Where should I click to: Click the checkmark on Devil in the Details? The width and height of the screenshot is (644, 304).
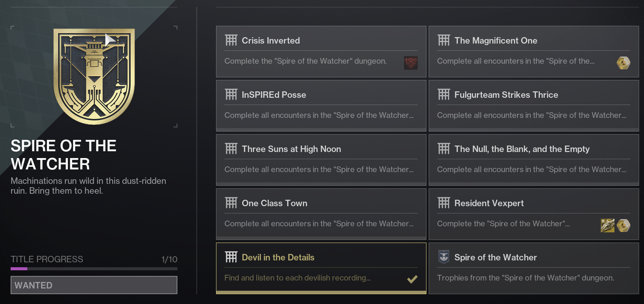point(412,279)
